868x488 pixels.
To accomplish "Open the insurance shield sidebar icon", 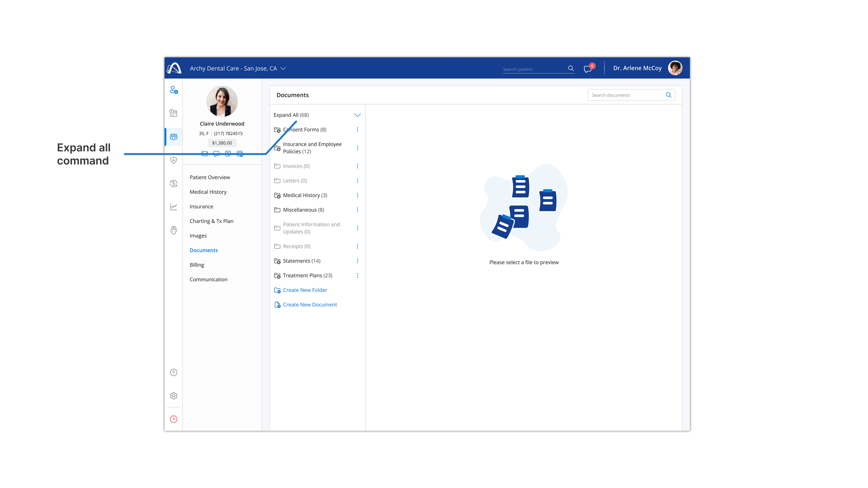I will [x=174, y=160].
